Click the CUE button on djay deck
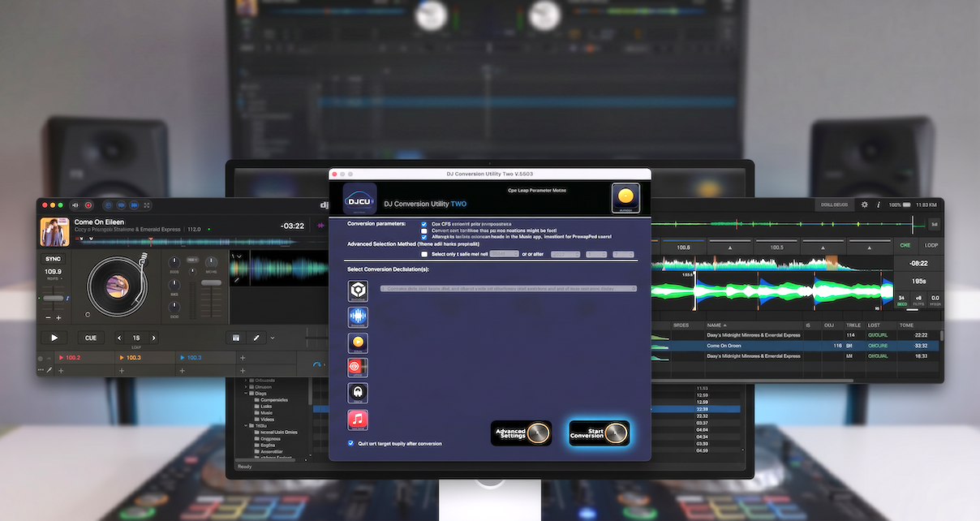Screen dimensions: 980x521 [91, 338]
